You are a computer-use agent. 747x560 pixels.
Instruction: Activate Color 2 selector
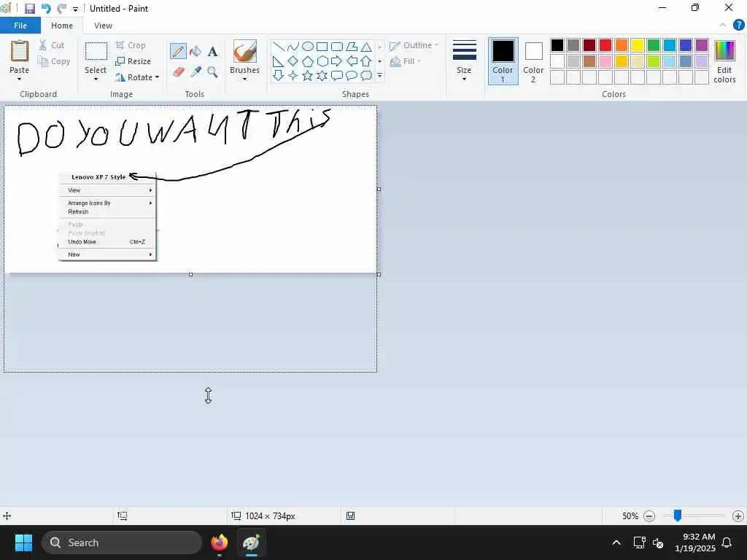click(533, 61)
